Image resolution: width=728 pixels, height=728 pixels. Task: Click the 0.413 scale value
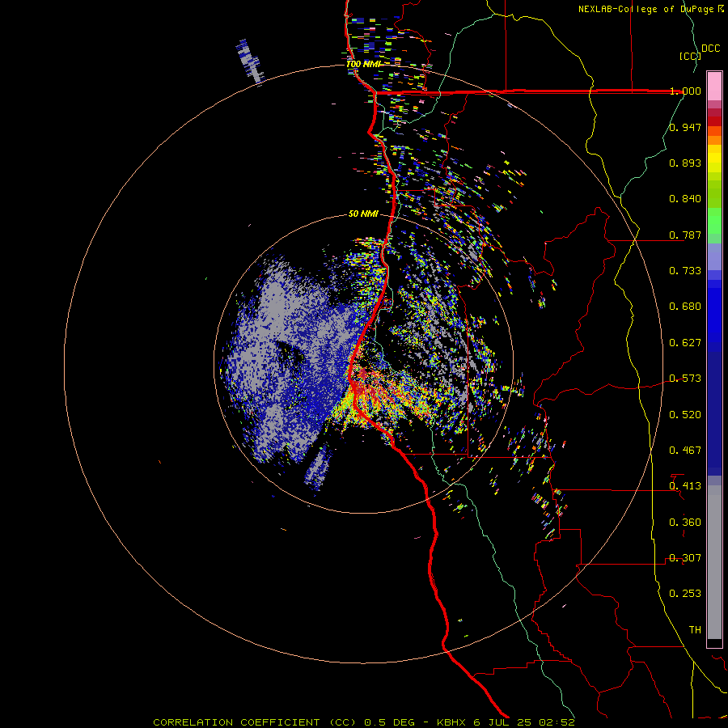pyautogui.click(x=685, y=486)
